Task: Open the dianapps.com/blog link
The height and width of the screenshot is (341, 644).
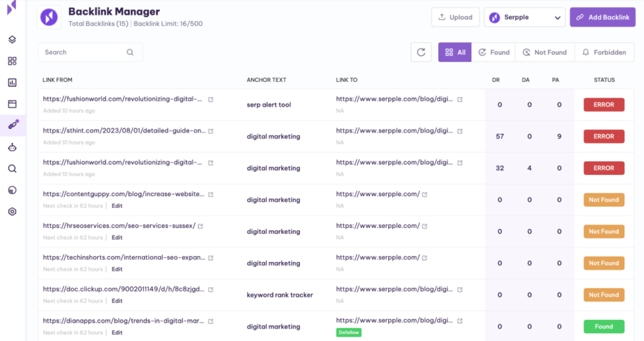Action: [124, 321]
